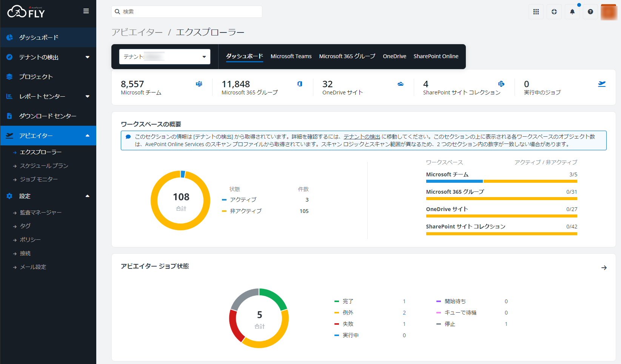The image size is (621, 364).
Task: Switch to SharePoint Online tab
Action: [436, 56]
